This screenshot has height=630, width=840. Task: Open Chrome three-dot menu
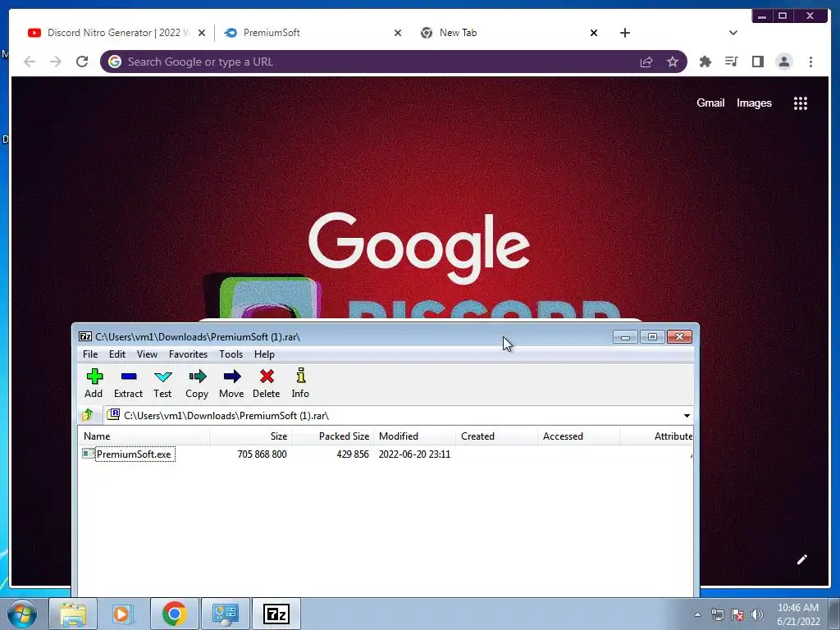point(811,62)
